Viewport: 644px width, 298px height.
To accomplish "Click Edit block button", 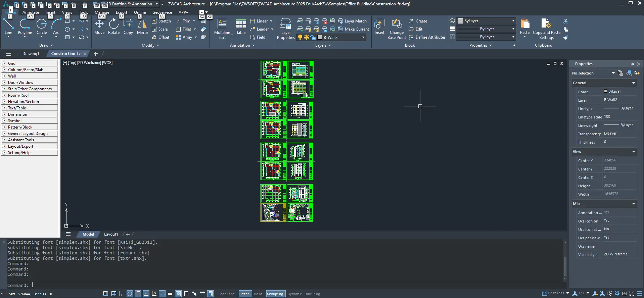I will 416,29.
